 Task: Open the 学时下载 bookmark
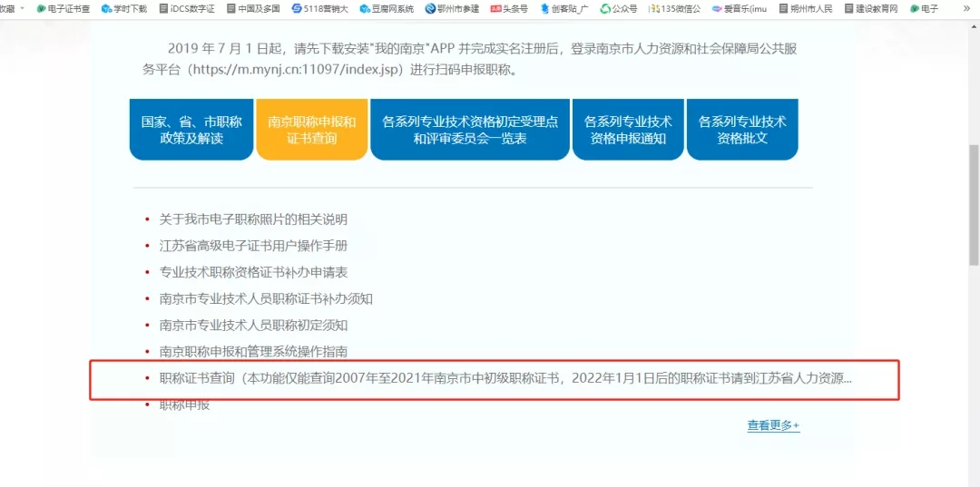(x=125, y=9)
